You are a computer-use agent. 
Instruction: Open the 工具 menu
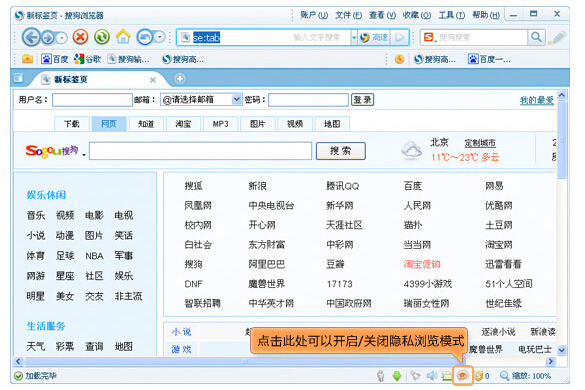click(451, 15)
